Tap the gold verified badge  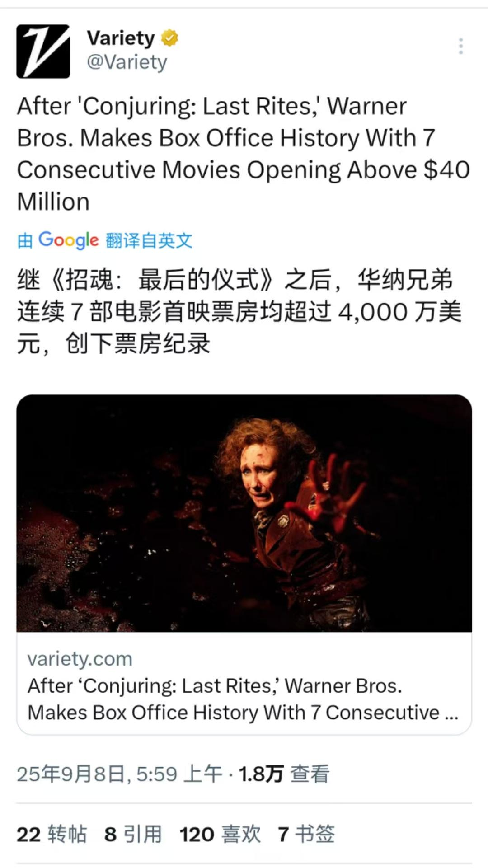[169, 38]
